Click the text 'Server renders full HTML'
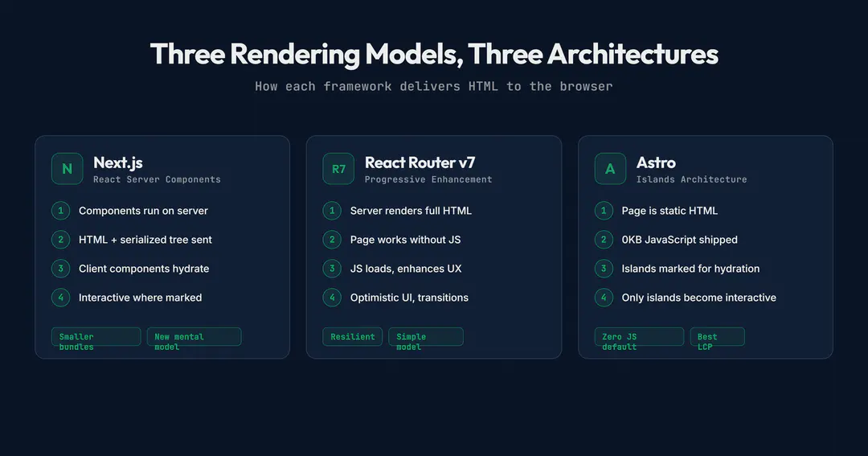This screenshot has width=868, height=456. [411, 211]
